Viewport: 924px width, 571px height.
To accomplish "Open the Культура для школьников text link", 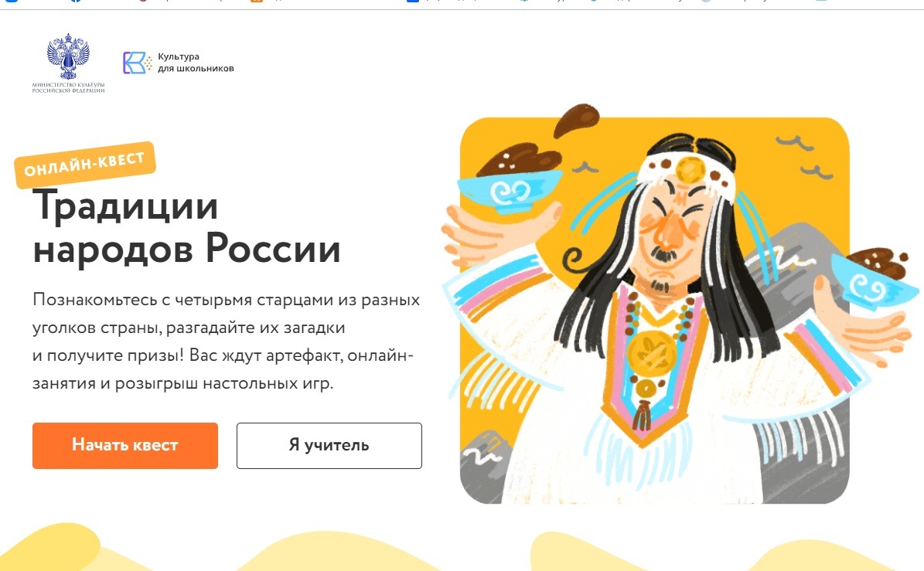I will (x=196, y=63).
